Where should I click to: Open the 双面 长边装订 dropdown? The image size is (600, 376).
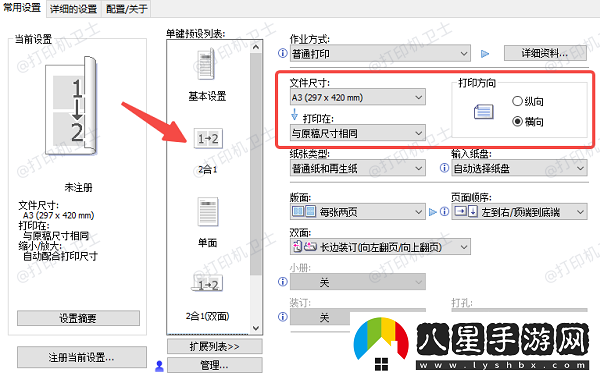380,247
